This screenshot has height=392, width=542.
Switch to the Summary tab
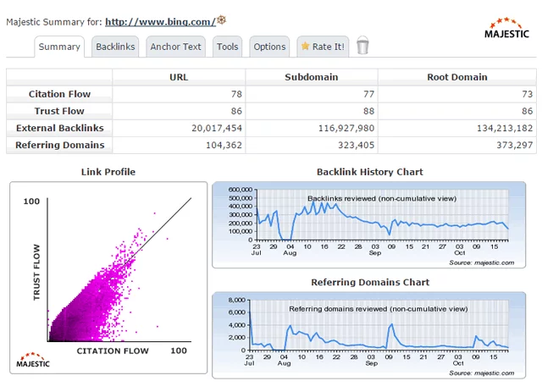pyautogui.click(x=59, y=47)
